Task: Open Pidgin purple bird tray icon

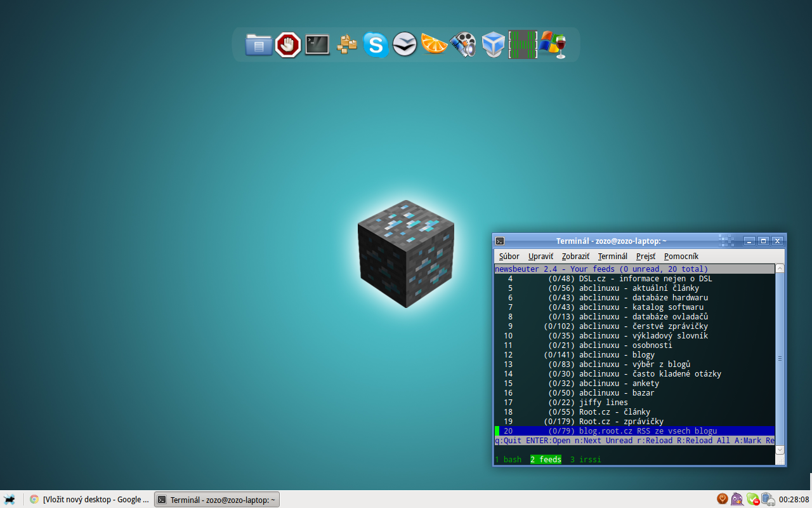Action: (x=737, y=499)
